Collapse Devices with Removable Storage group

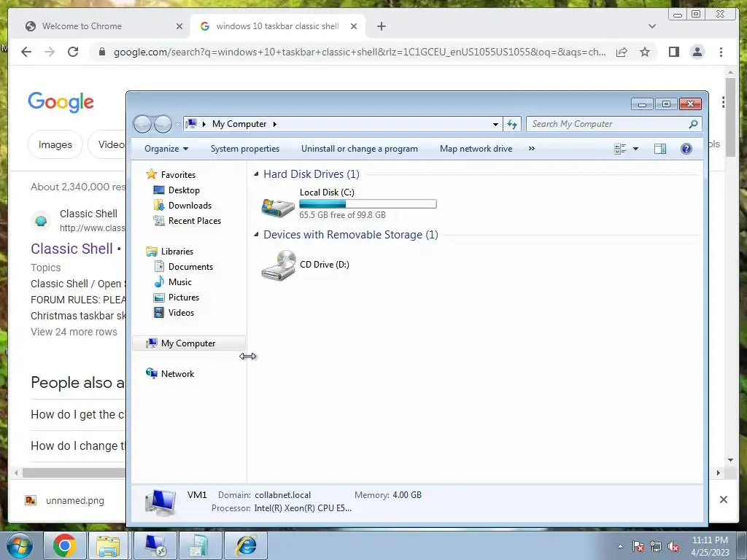click(x=256, y=234)
